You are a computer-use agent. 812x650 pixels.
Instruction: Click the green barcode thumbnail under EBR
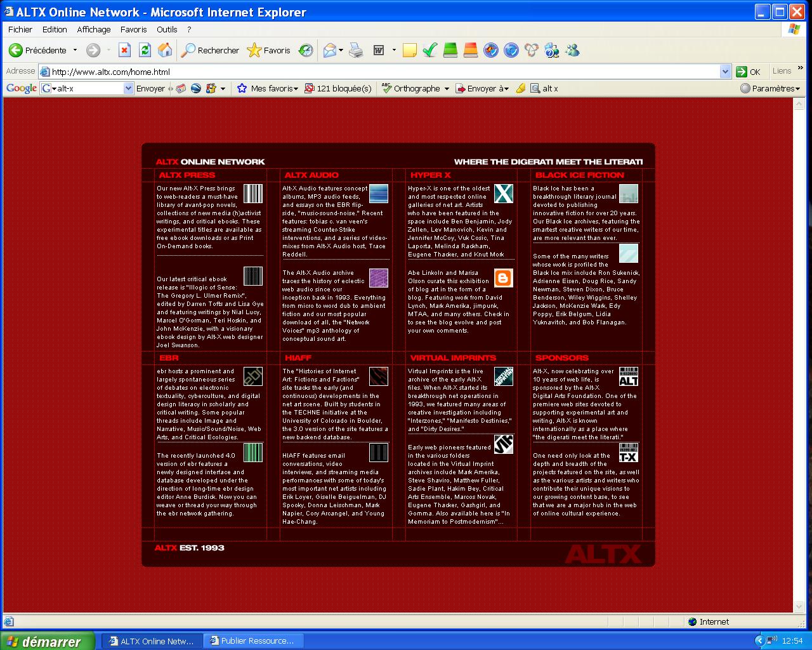(x=253, y=453)
